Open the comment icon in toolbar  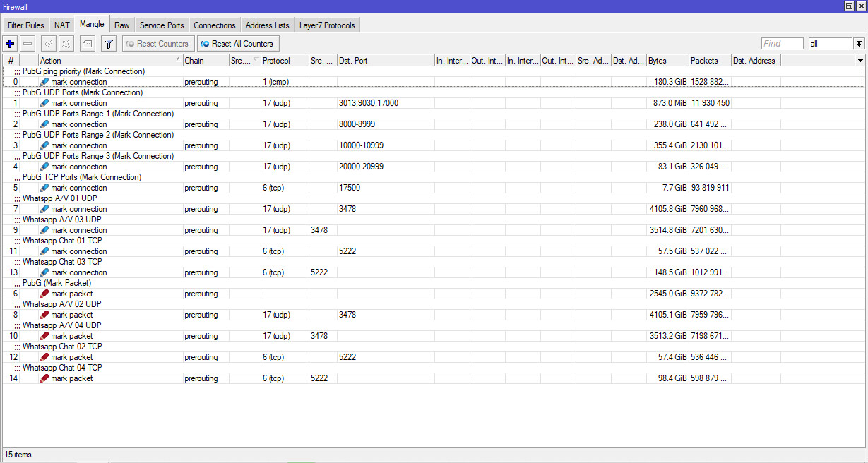(x=88, y=44)
